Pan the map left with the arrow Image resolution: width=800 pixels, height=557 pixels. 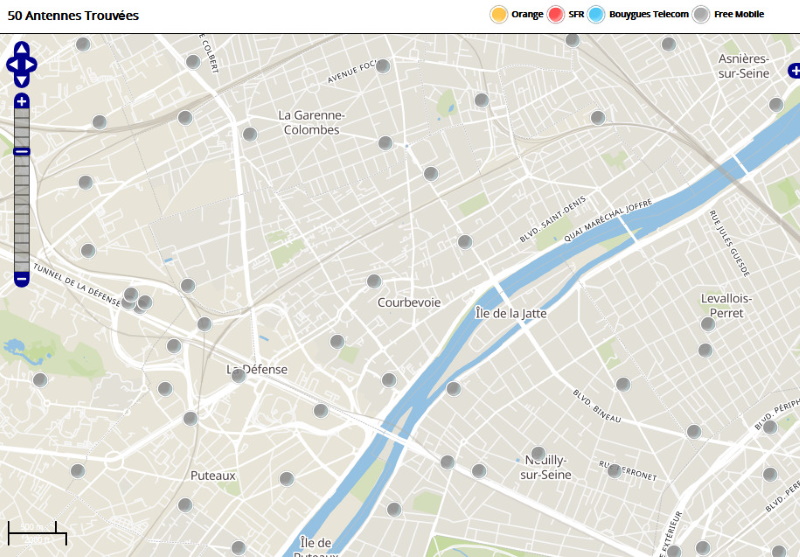click(11, 64)
